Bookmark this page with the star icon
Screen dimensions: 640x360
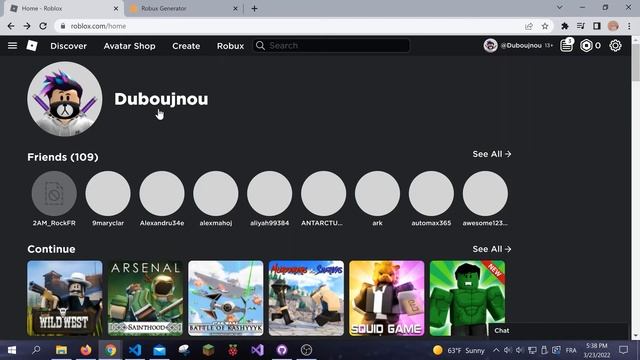pyautogui.click(x=545, y=26)
